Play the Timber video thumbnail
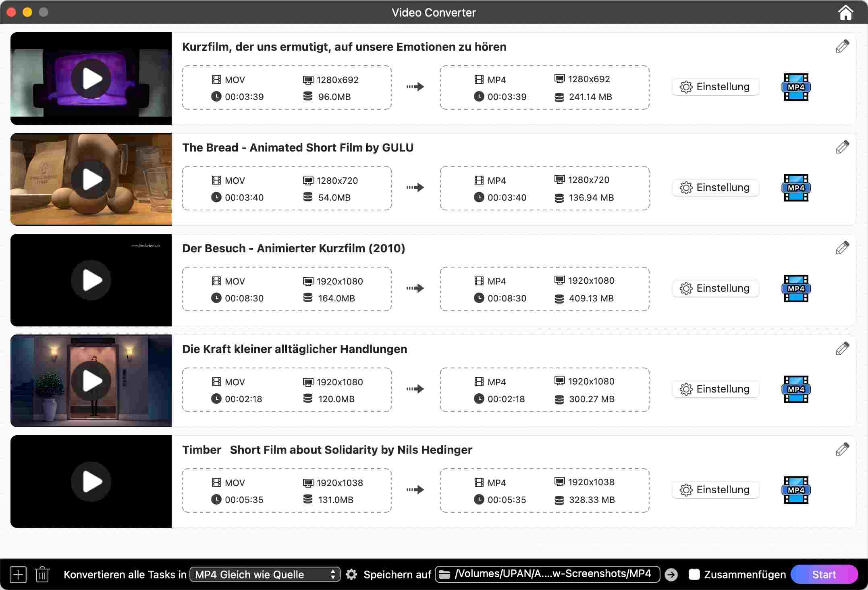 tap(91, 481)
